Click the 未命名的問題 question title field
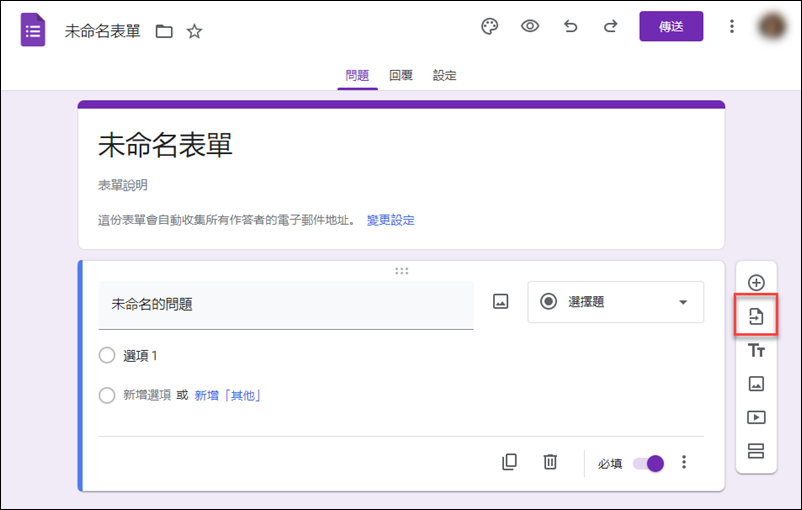 tap(286, 305)
